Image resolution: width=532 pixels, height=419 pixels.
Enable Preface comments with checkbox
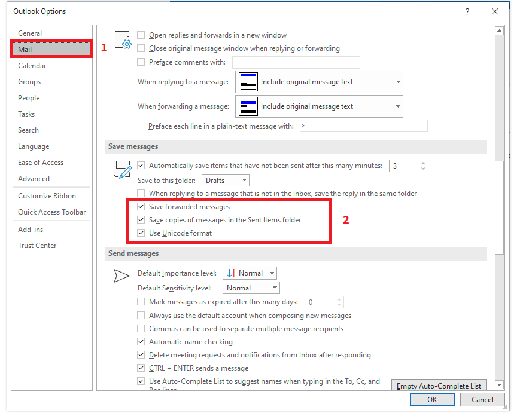[141, 62]
